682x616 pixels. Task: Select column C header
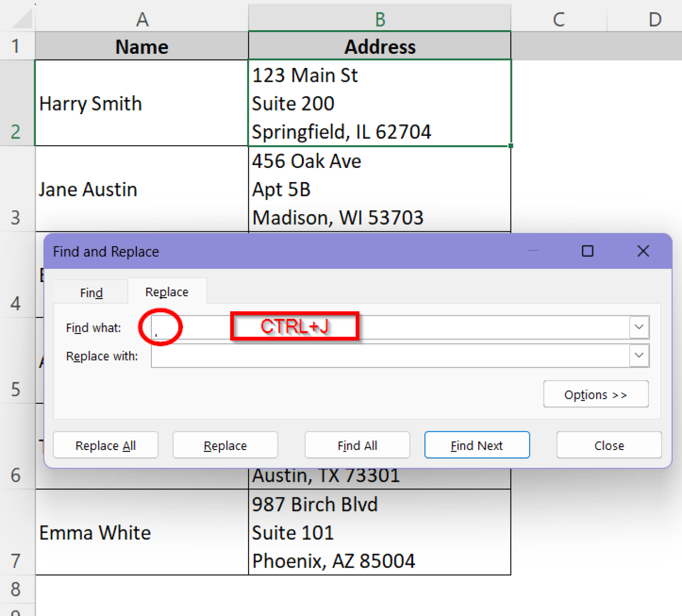559,19
